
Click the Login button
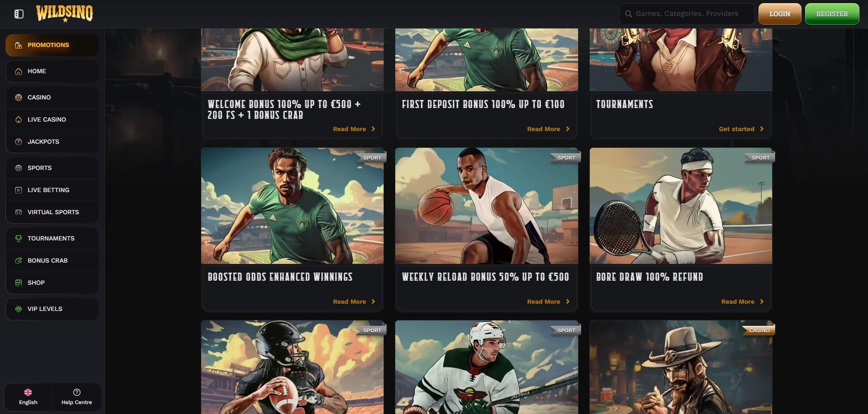coord(780,14)
